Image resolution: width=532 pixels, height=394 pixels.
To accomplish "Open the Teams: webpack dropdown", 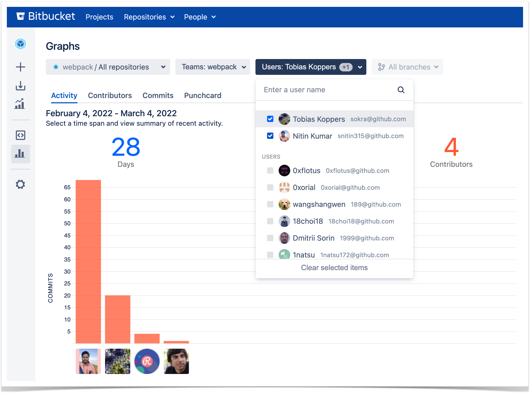I will pyautogui.click(x=213, y=67).
